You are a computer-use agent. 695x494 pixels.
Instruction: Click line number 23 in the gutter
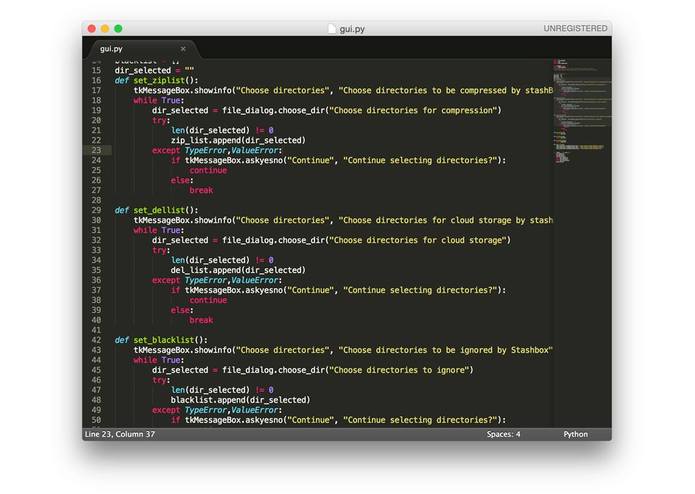click(x=96, y=150)
